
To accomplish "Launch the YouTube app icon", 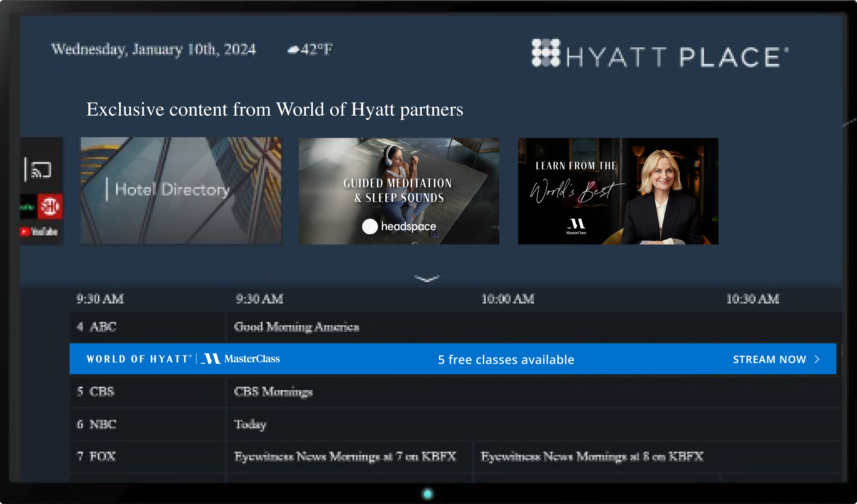I will point(39,232).
